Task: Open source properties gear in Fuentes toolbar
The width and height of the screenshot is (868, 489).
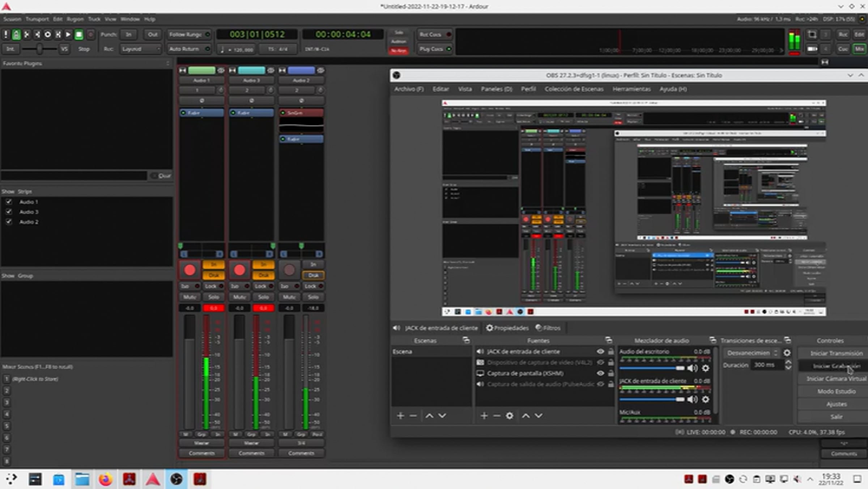Action: 509,416
